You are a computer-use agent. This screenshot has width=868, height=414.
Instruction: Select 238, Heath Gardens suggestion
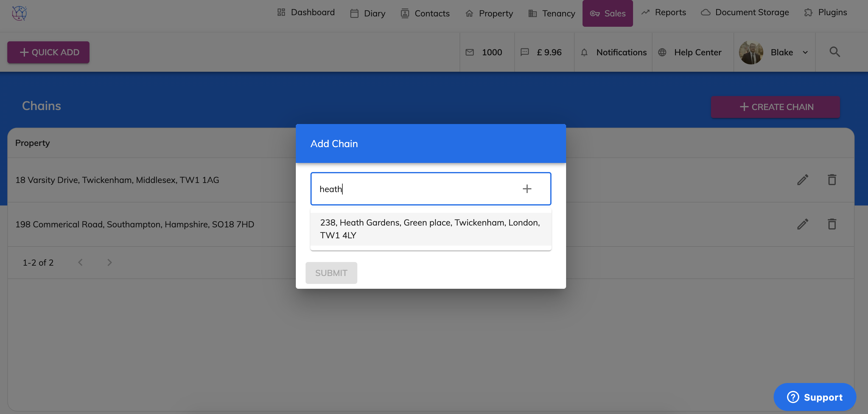pos(430,229)
